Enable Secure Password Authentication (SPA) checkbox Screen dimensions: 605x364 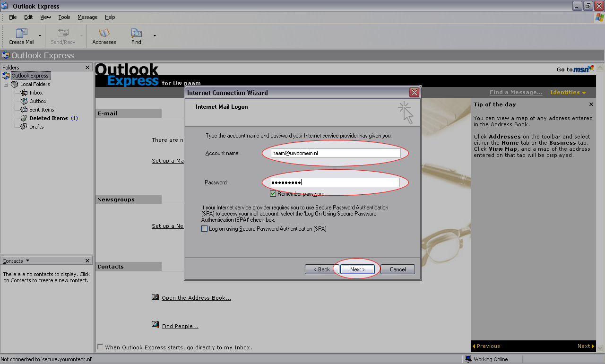pyautogui.click(x=205, y=229)
